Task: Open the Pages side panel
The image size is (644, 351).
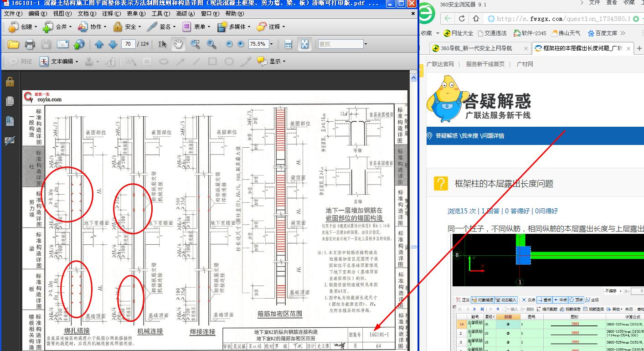Action: point(10,101)
